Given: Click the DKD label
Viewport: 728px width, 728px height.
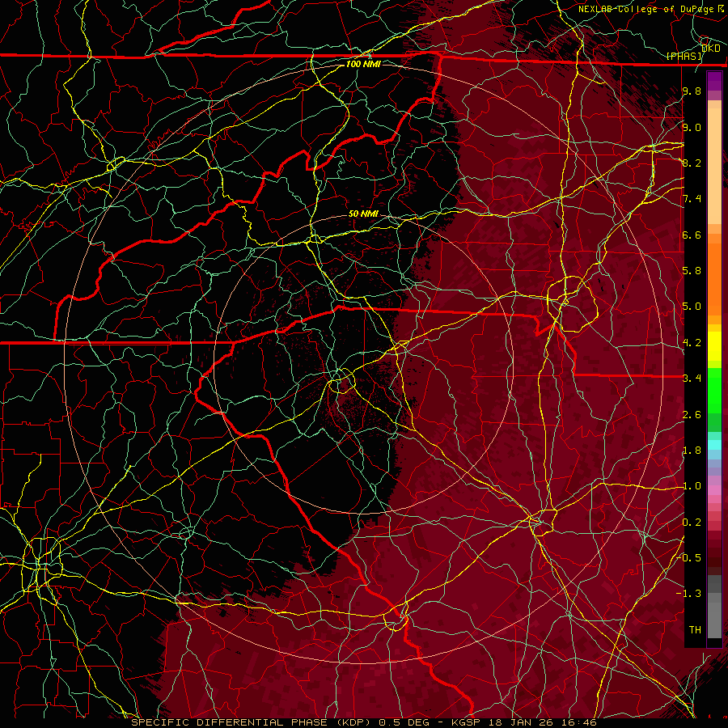Looking at the screenshot, I should point(711,49).
